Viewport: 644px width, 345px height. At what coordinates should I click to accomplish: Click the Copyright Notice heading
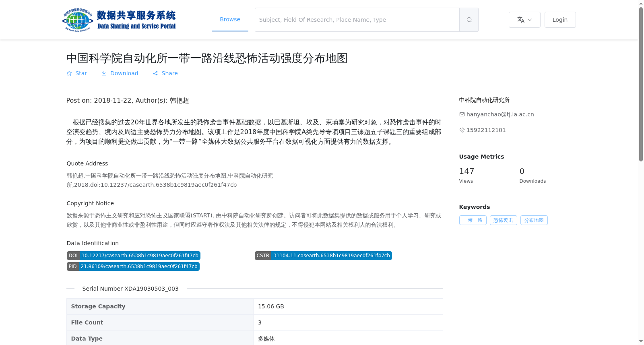(90, 203)
